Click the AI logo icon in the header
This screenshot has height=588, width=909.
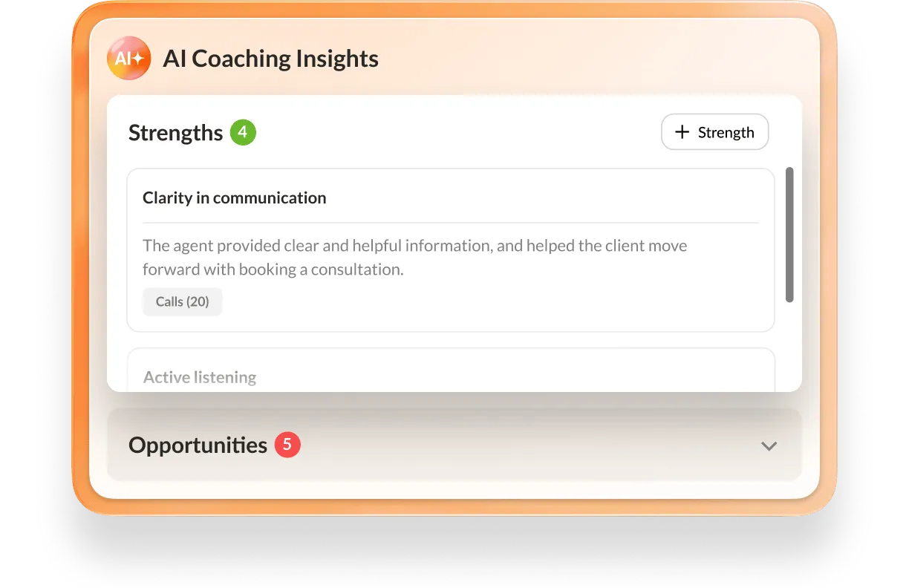(129, 57)
